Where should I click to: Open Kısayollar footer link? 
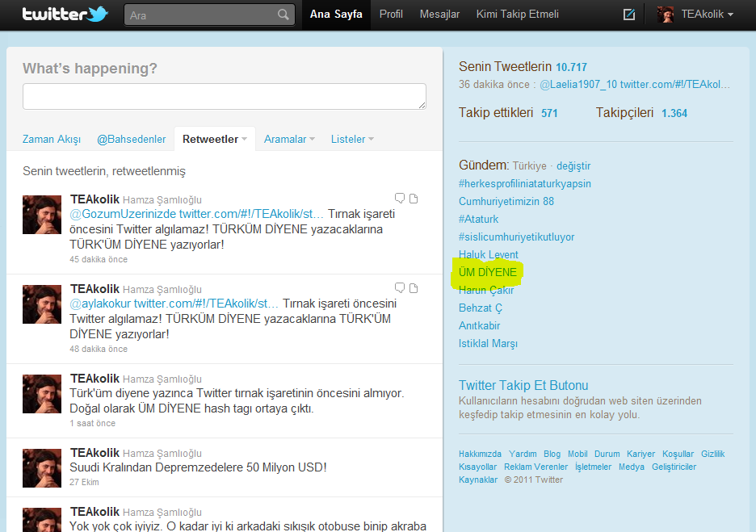coord(477,467)
